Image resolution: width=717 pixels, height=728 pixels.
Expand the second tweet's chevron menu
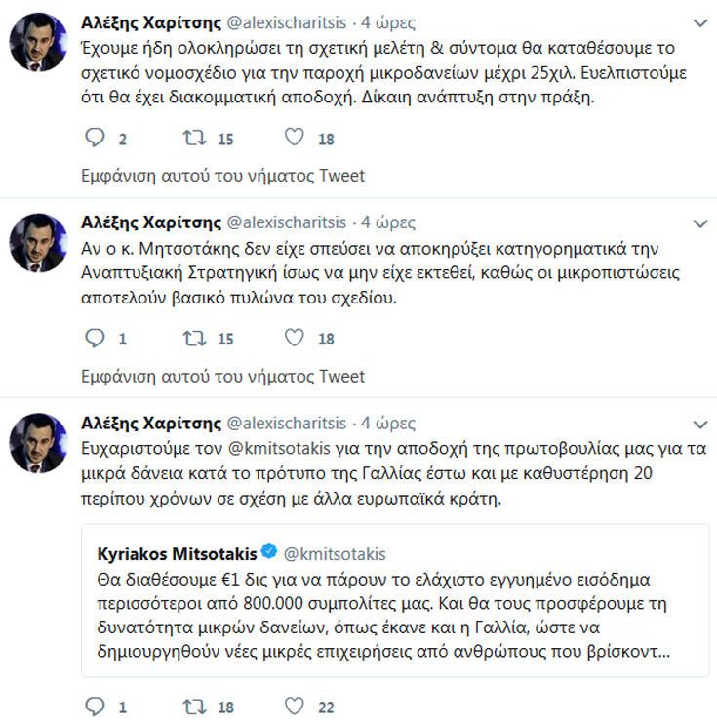tap(699, 222)
